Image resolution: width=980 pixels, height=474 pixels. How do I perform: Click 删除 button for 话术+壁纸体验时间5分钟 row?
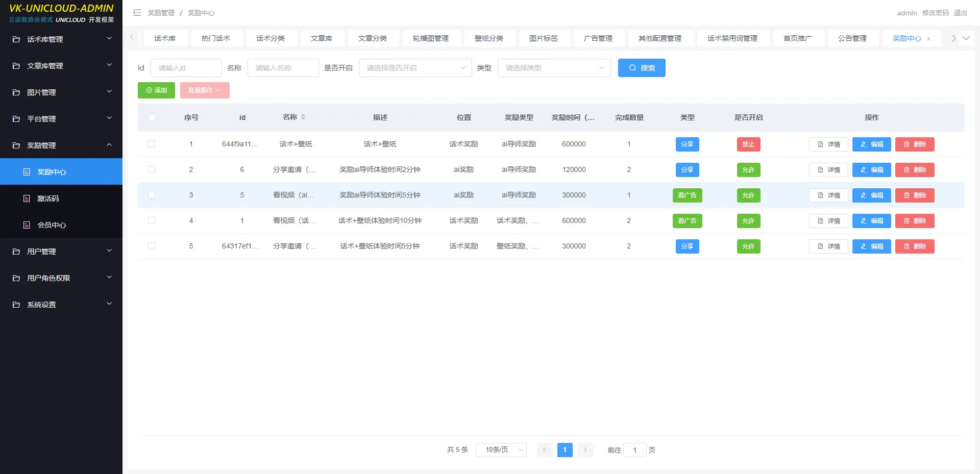coord(915,246)
